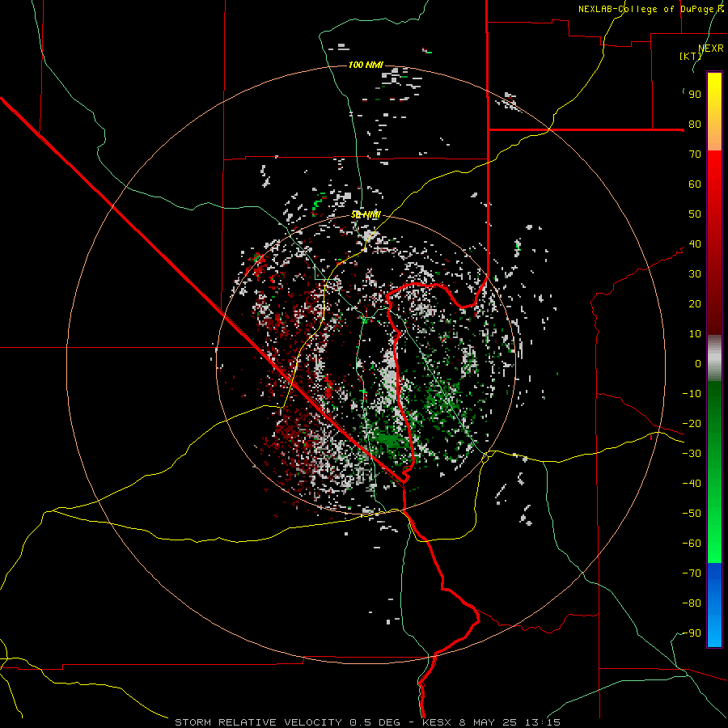The height and width of the screenshot is (728, 728).
Task: Click the 60 value on the velocity scale
Action: [695, 184]
